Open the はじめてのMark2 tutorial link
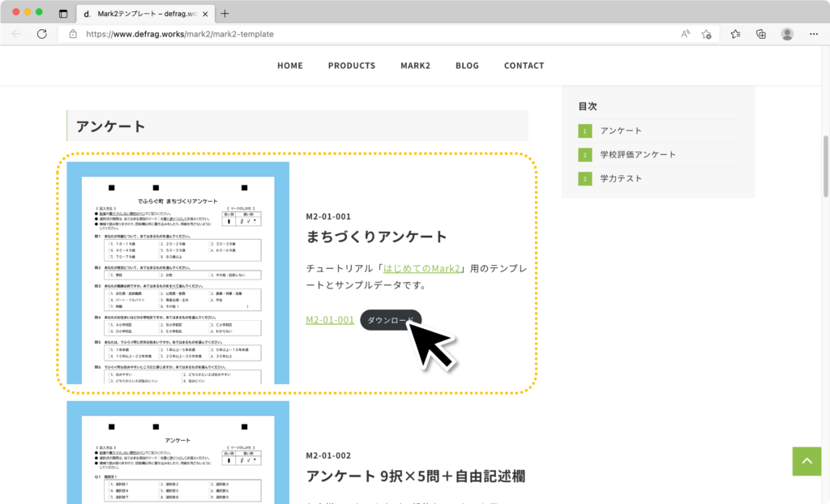The height and width of the screenshot is (504, 830). 421,268
